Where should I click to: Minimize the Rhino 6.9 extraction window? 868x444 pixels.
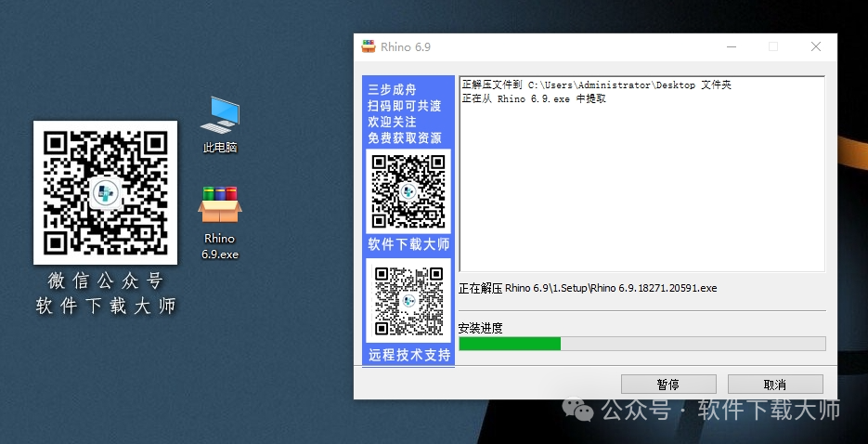coord(732,47)
